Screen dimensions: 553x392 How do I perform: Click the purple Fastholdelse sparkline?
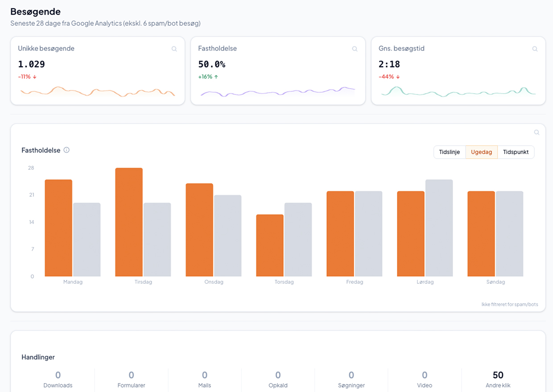pos(277,92)
